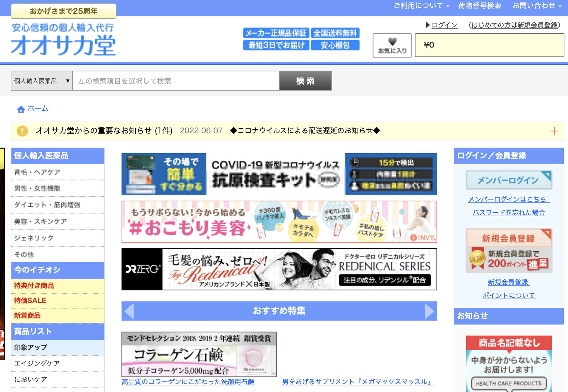Open the 商品名記載なし notice banner
The height and width of the screenshot is (392, 568).
(509, 364)
